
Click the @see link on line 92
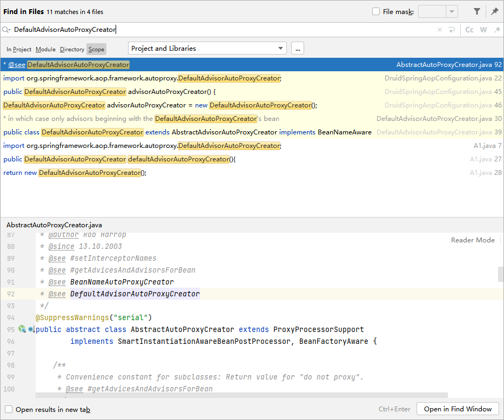pos(57,294)
